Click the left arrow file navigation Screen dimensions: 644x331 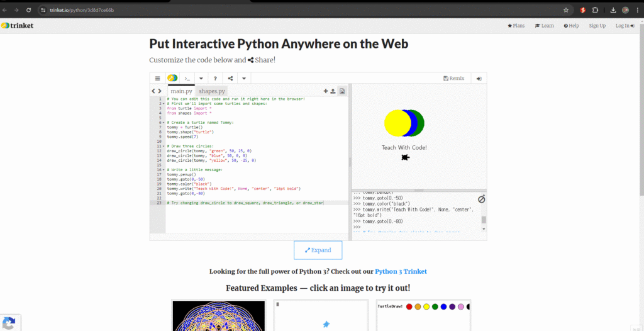(x=153, y=91)
